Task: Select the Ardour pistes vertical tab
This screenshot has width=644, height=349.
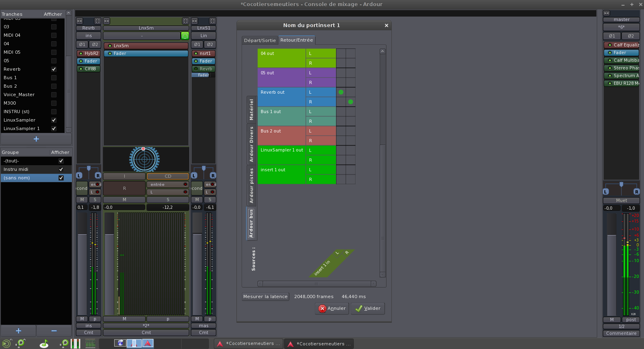Action: click(251, 185)
